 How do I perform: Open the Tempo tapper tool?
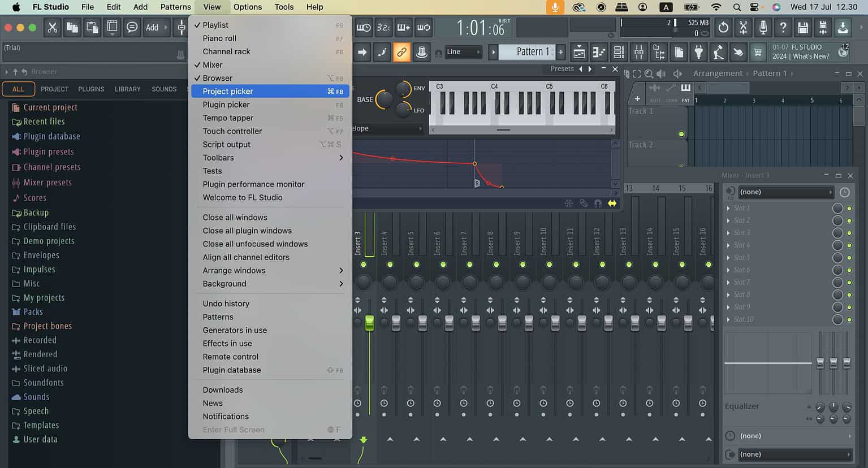point(228,118)
